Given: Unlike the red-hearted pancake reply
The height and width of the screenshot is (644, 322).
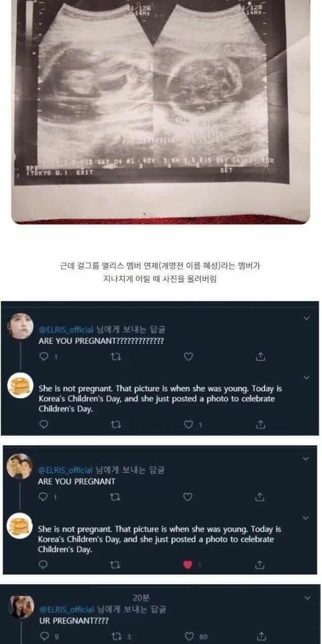Looking at the screenshot, I should point(188,565).
